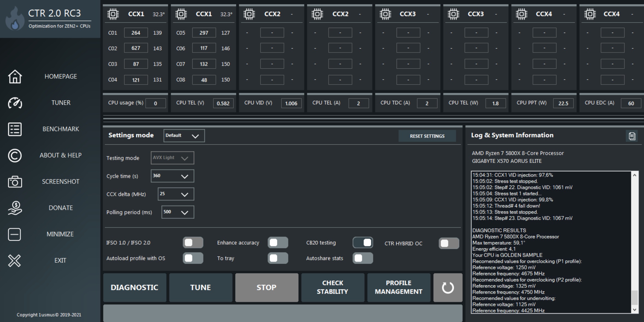Open DONATE menu item

coord(61,208)
